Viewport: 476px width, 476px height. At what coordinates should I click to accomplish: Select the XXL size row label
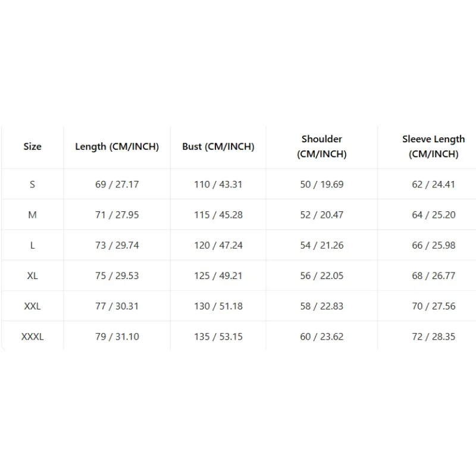pos(33,306)
